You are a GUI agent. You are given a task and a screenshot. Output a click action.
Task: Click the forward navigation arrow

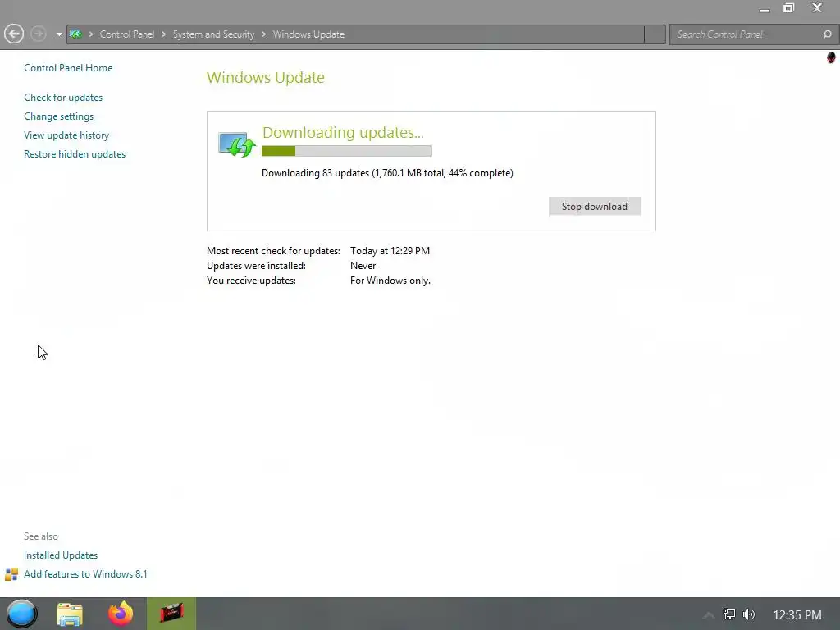(x=38, y=34)
